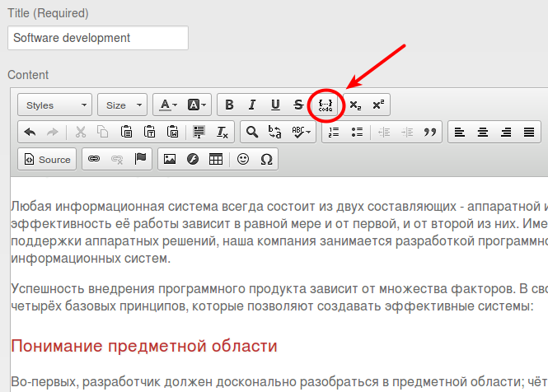Align text to center
Viewport: 548px width, 392px height.
[x=483, y=132]
